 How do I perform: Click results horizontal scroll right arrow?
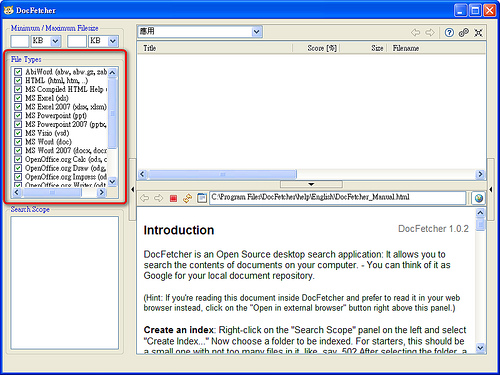[x=480, y=174]
